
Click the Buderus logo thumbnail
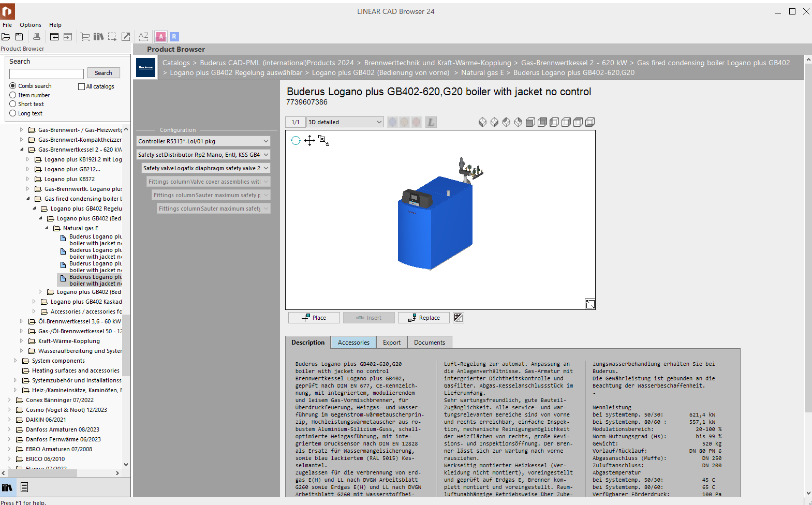point(146,68)
